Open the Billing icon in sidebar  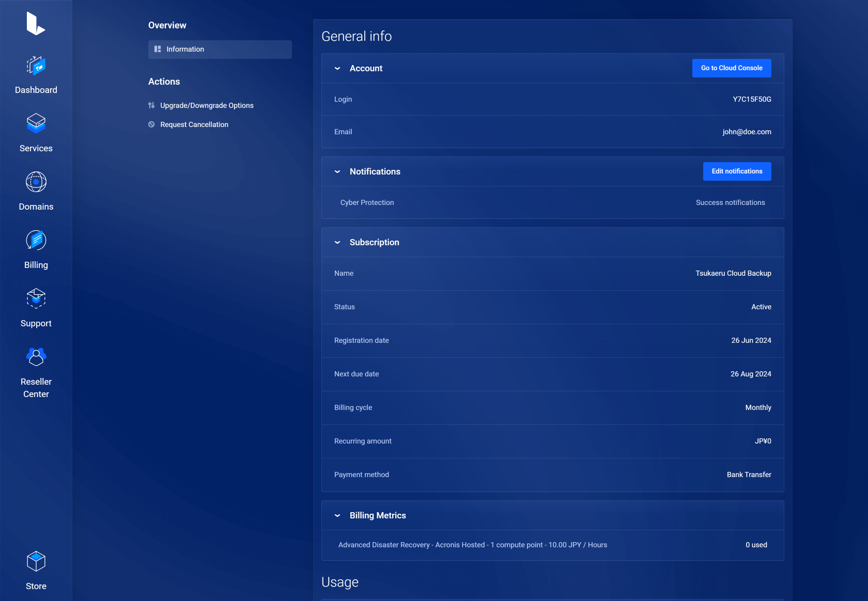pyautogui.click(x=36, y=240)
